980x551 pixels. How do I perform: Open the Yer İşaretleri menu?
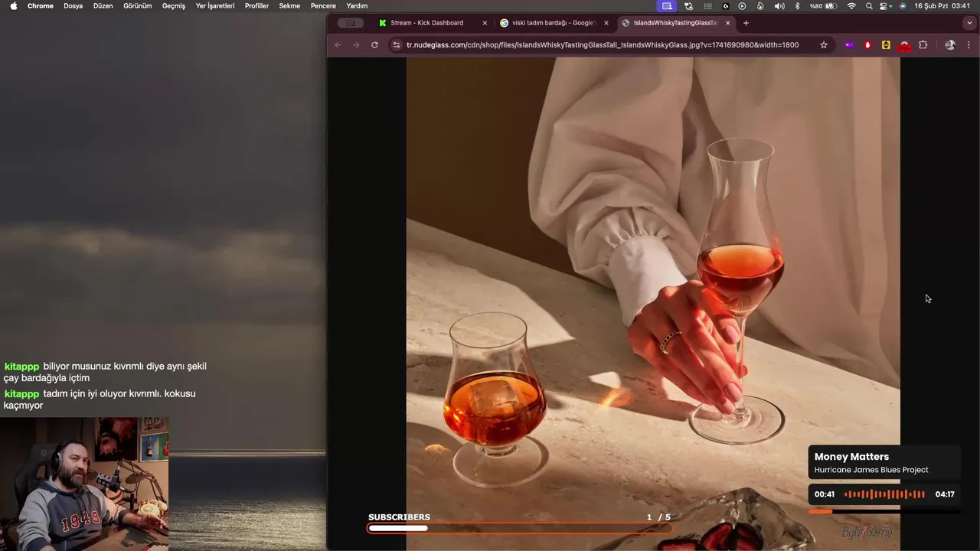[215, 5]
